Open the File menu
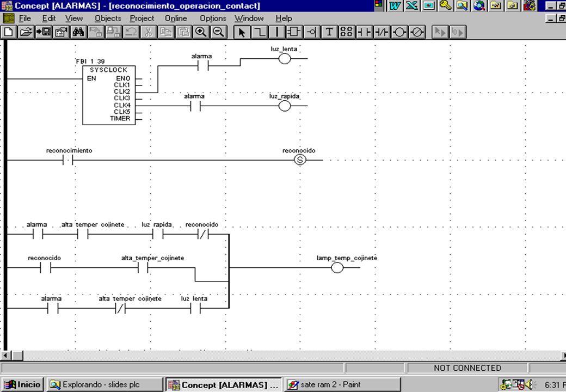566x392 pixels. click(24, 19)
